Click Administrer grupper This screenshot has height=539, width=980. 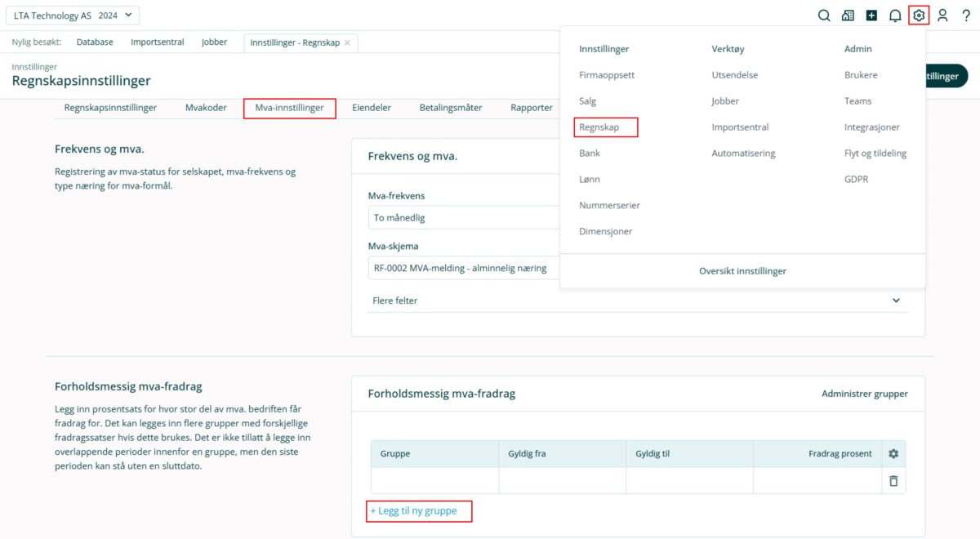pos(864,394)
